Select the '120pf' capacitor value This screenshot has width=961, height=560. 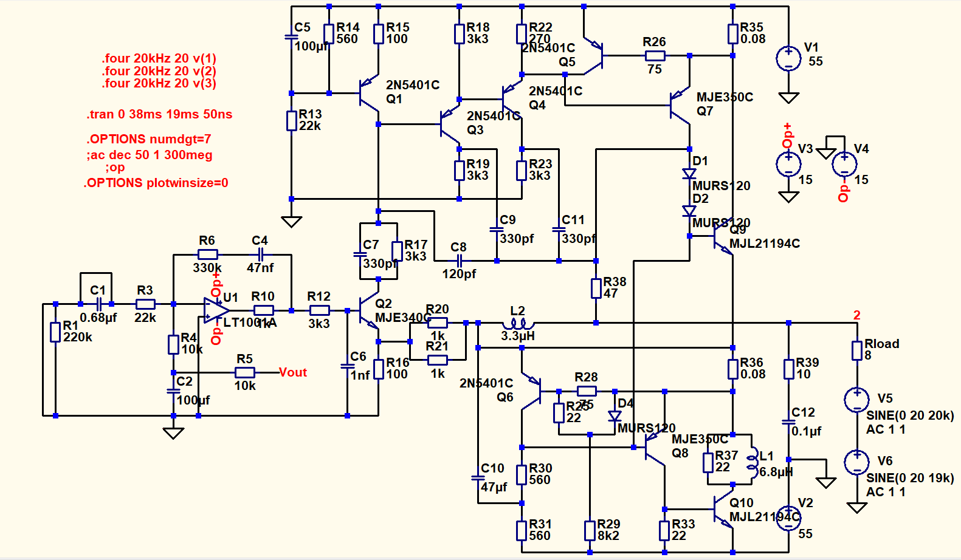(459, 274)
